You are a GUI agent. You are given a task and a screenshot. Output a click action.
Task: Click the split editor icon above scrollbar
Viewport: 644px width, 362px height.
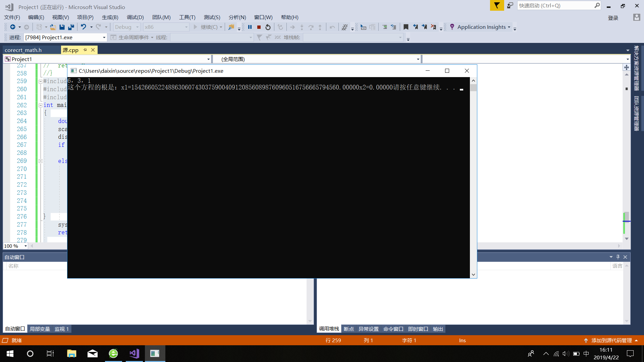click(627, 67)
